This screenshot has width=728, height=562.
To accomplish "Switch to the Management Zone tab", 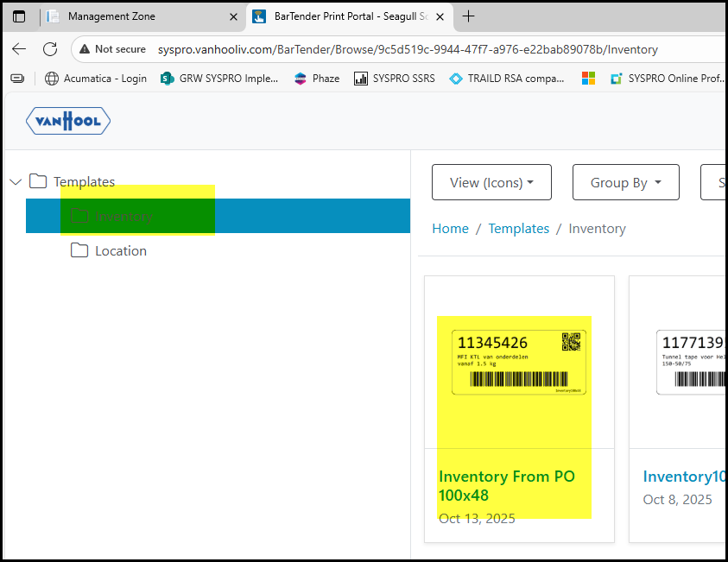I will click(x=142, y=16).
